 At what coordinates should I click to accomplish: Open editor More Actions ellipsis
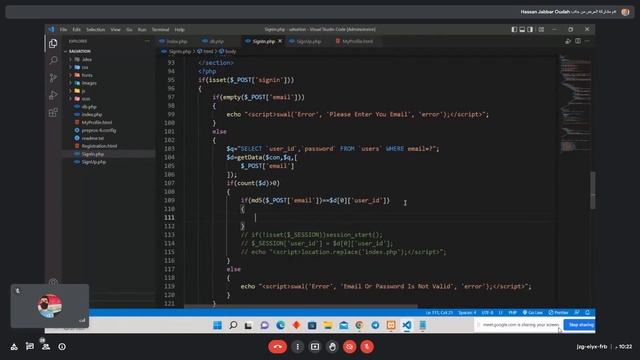click(587, 41)
